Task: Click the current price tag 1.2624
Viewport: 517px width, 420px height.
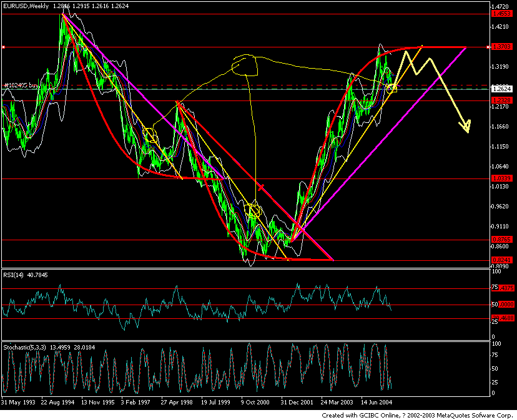Action: [x=501, y=89]
